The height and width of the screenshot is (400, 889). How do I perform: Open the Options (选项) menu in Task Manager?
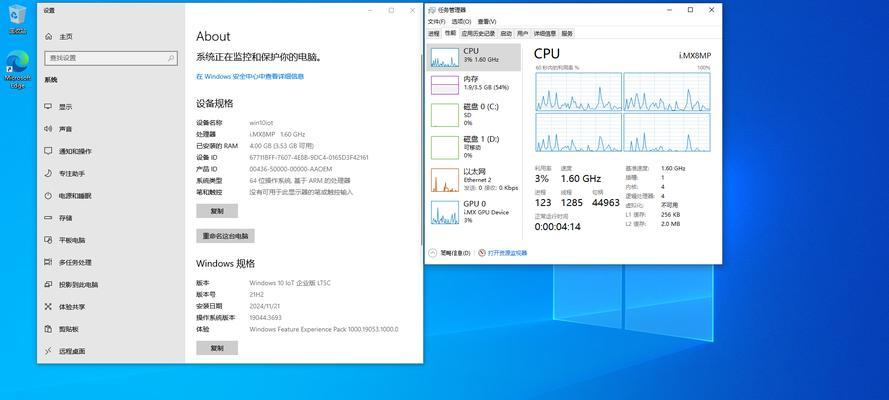(x=461, y=22)
